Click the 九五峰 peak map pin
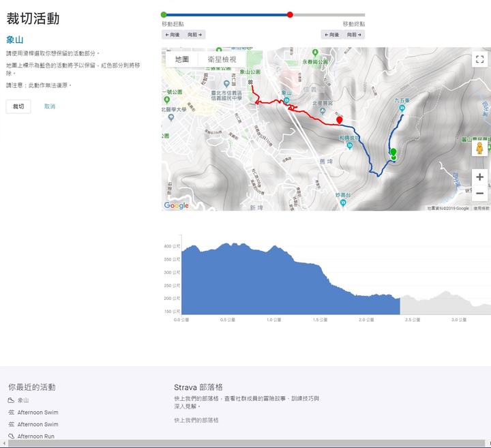This screenshot has width=491, height=448. [x=402, y=108]
